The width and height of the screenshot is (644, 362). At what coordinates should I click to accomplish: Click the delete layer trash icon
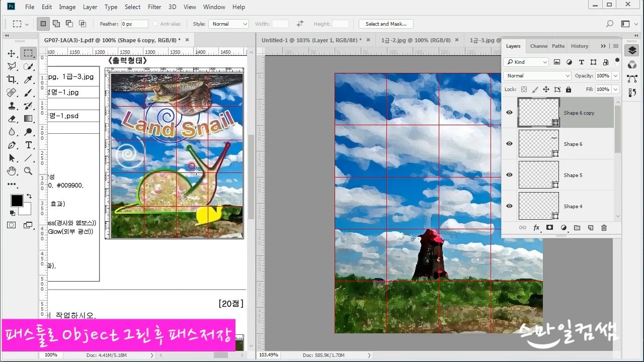(604, 228)
